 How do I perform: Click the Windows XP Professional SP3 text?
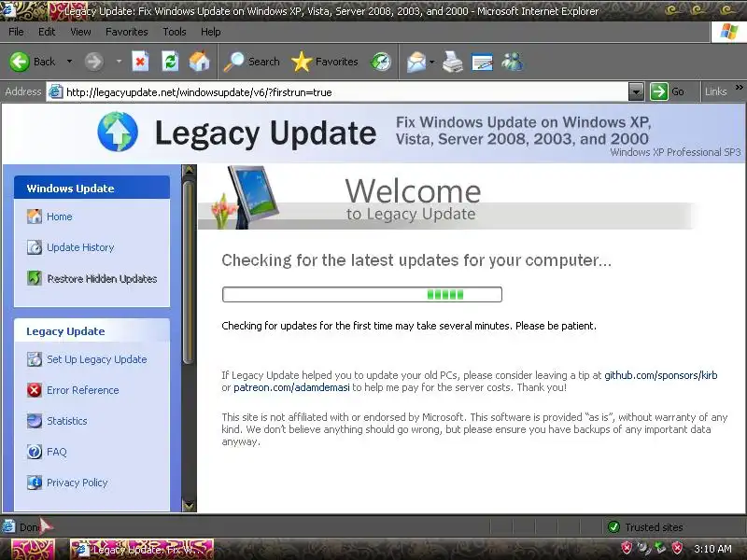675,152
